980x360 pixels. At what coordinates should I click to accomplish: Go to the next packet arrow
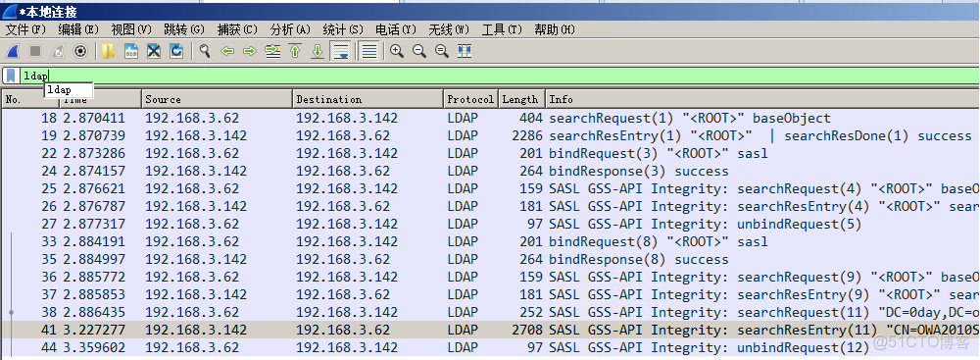250,51
